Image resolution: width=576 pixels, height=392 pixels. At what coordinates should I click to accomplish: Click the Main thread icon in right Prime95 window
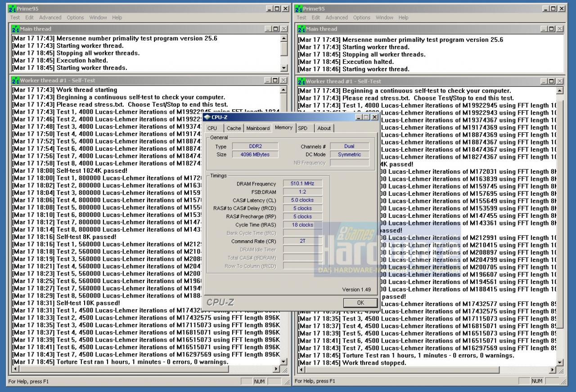302,29
